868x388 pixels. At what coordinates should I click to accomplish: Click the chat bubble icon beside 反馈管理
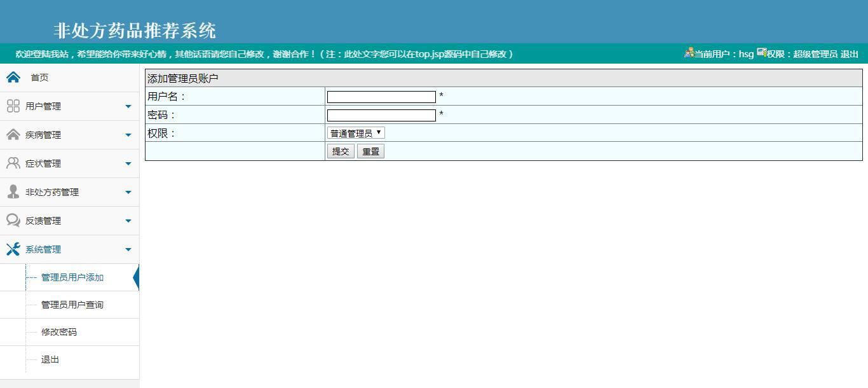point(13,221)
